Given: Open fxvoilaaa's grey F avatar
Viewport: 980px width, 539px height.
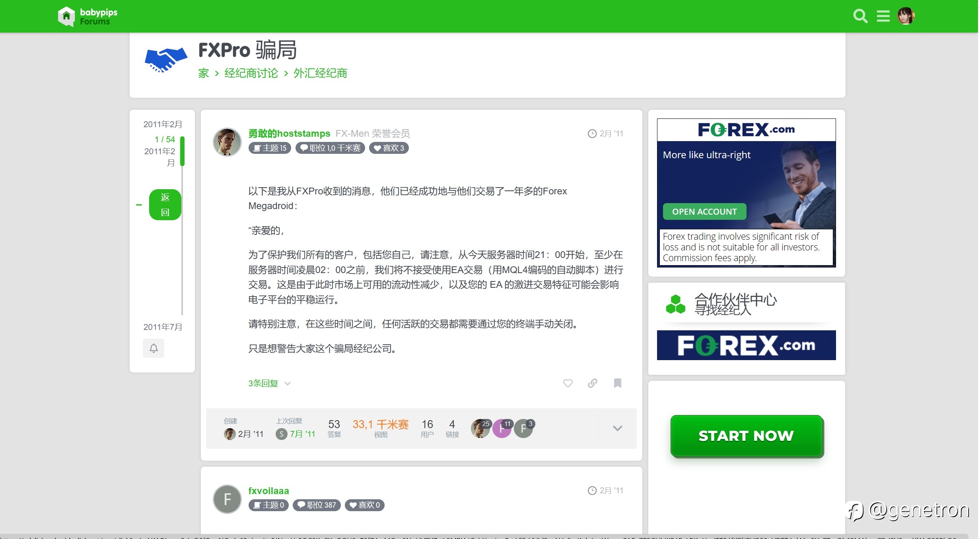Looking at the screenshot, I should (x=227, y=499).
